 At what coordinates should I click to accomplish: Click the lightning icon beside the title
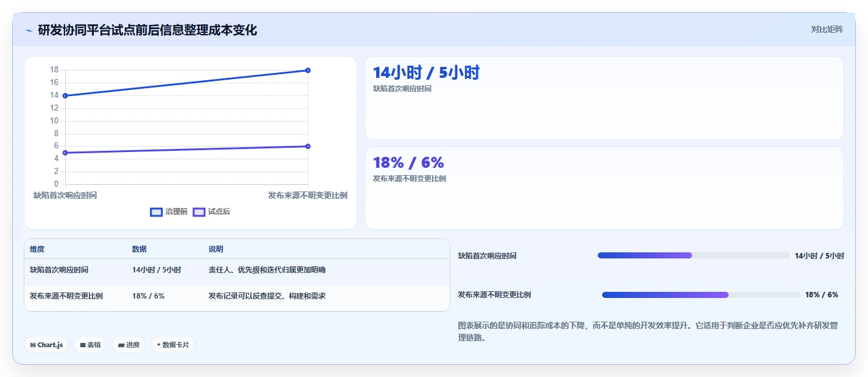(29, 30)
